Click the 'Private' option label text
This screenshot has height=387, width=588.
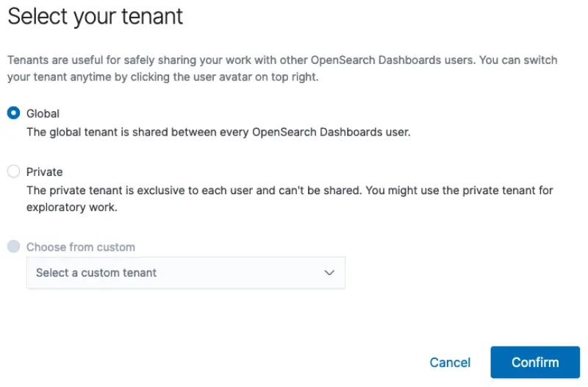tap(44, 171)
